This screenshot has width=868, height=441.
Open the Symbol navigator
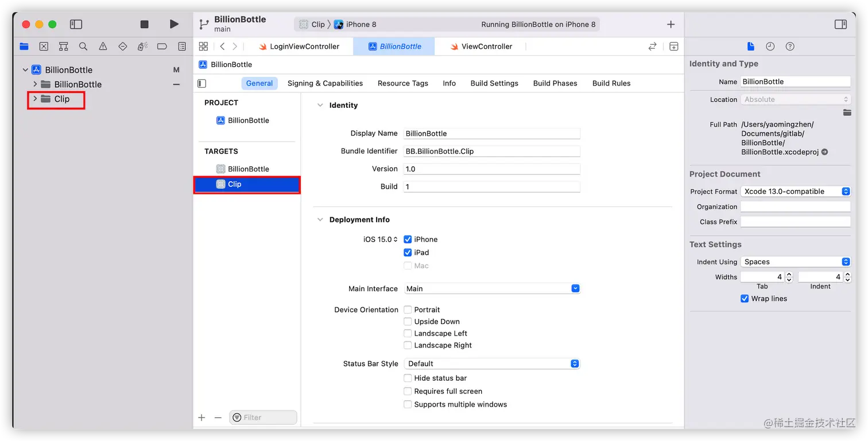(64, 46)
